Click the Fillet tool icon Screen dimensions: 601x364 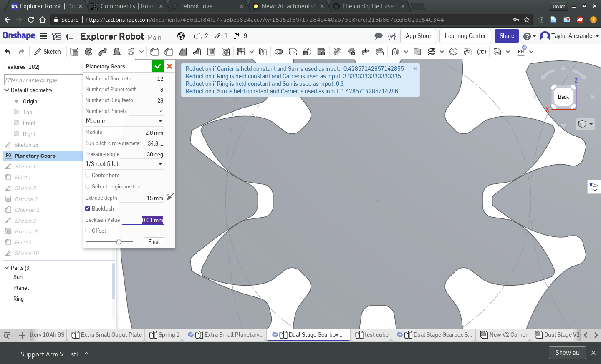coord(154,52)
